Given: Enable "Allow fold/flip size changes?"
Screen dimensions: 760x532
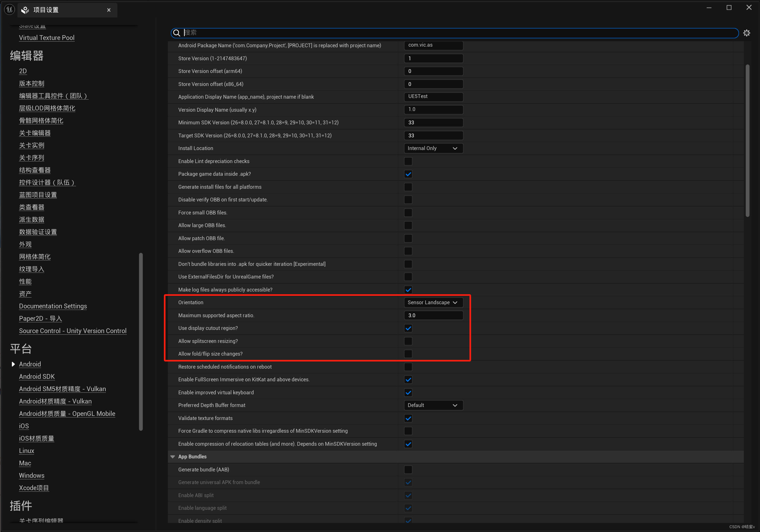Looking at the screenshot, I should click(408, 354).
